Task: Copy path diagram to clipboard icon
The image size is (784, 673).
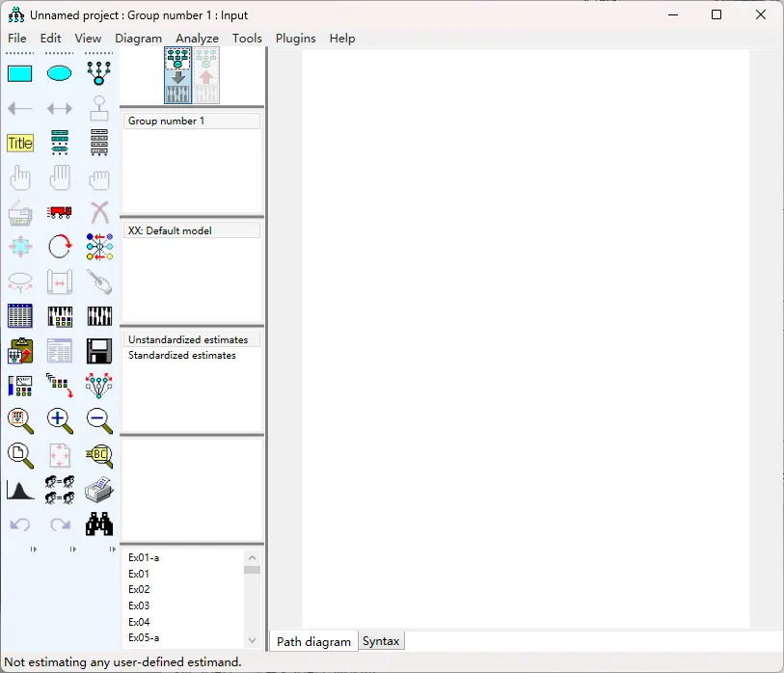Action: (x=20, y=351)
